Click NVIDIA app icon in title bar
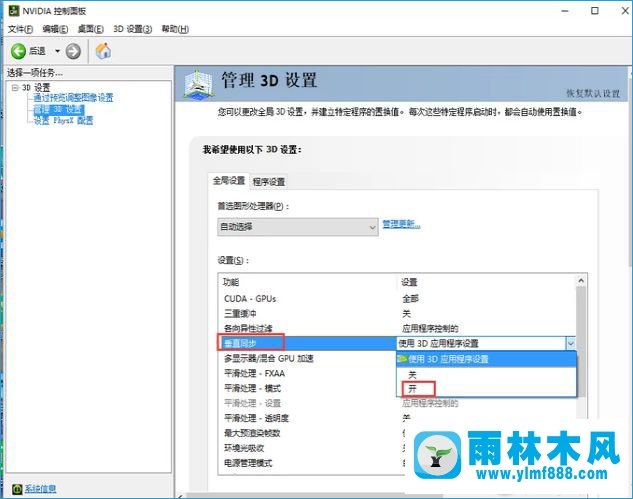Screen dimensions: 633x499 (13, 10)
